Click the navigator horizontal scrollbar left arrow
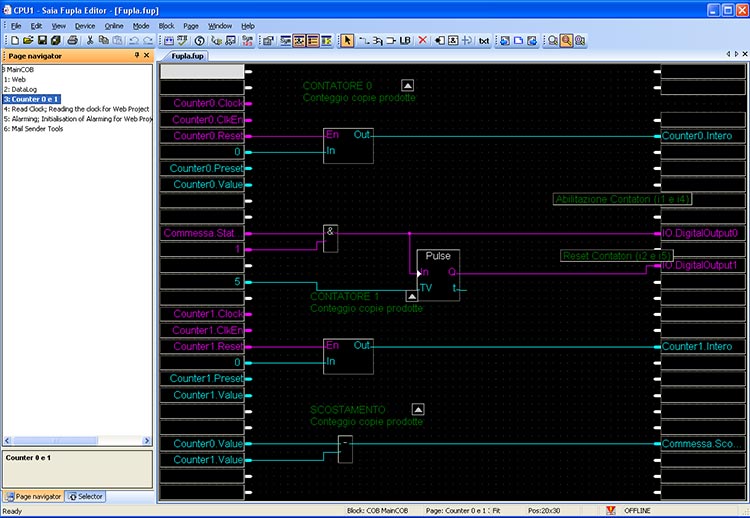 [x=7, y=441]
